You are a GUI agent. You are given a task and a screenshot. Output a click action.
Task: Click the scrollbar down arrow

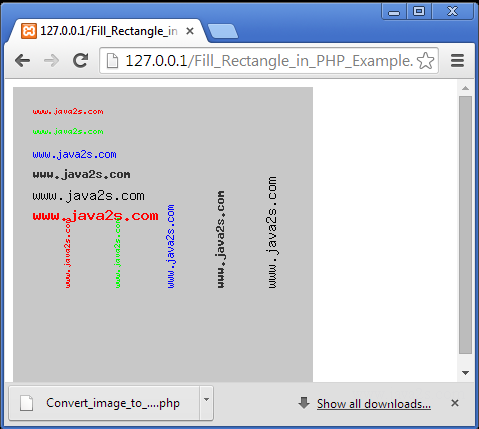tap(465, 373)
